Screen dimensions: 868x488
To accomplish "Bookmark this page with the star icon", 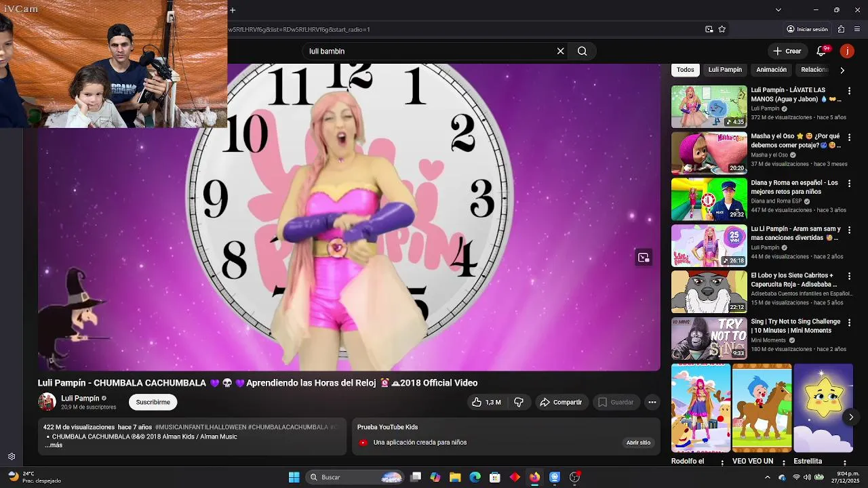I will [722, 29].
